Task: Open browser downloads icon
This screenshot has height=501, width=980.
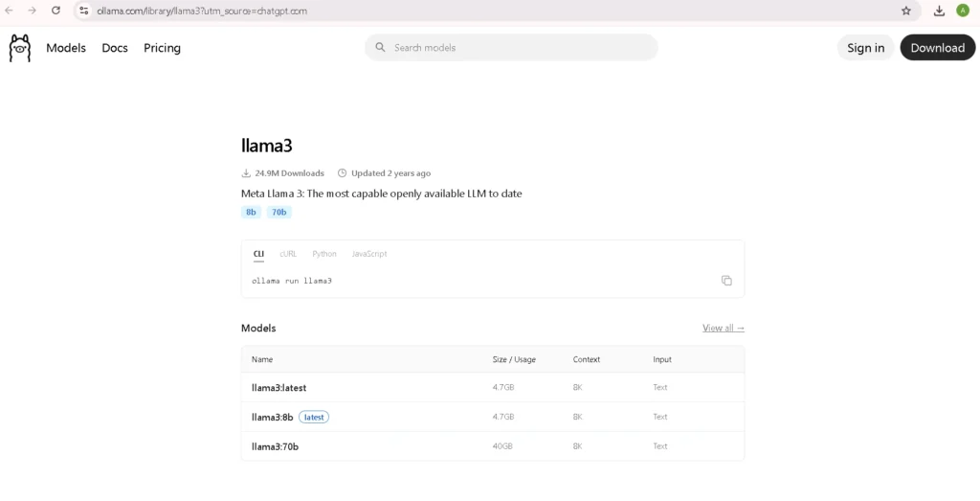Action: coord(939,11)
